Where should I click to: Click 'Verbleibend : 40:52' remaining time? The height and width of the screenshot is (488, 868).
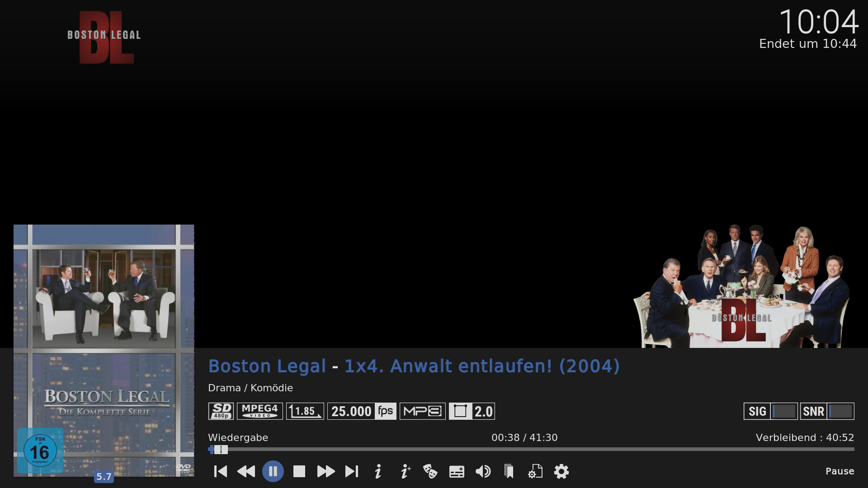(805, 437)
